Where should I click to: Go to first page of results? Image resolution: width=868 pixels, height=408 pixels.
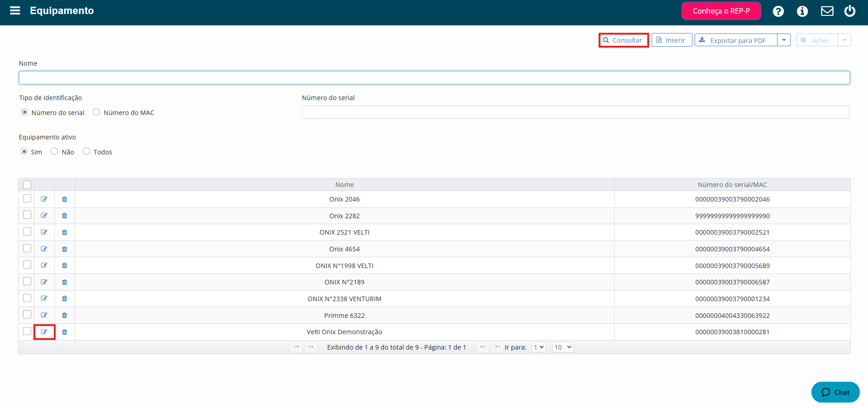click(296, 347)
